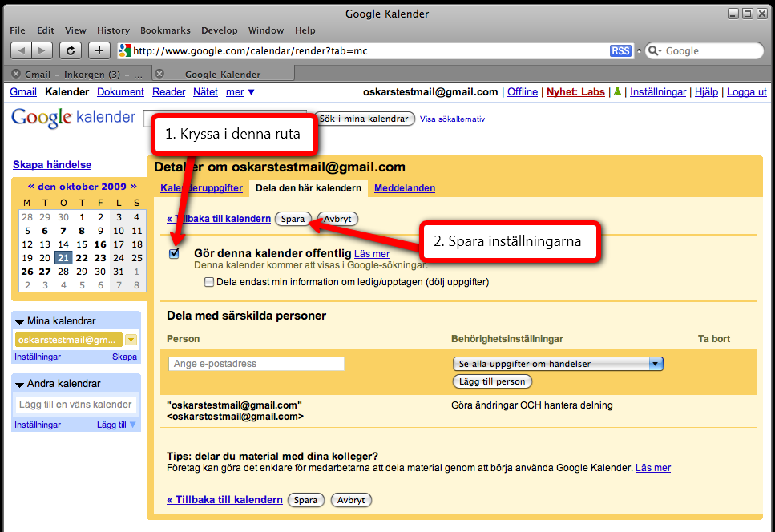The width and height of the screenshot is (775, 532).
Task: Open the search magnifier menu in the toolbar
Action: [x=655, y=51]
